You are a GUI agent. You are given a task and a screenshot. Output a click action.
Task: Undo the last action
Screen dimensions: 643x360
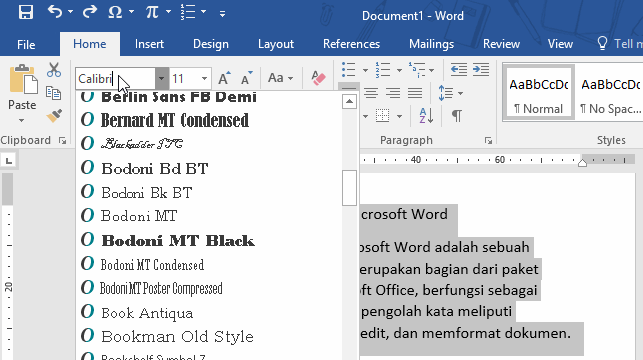(x=55, y=11)
